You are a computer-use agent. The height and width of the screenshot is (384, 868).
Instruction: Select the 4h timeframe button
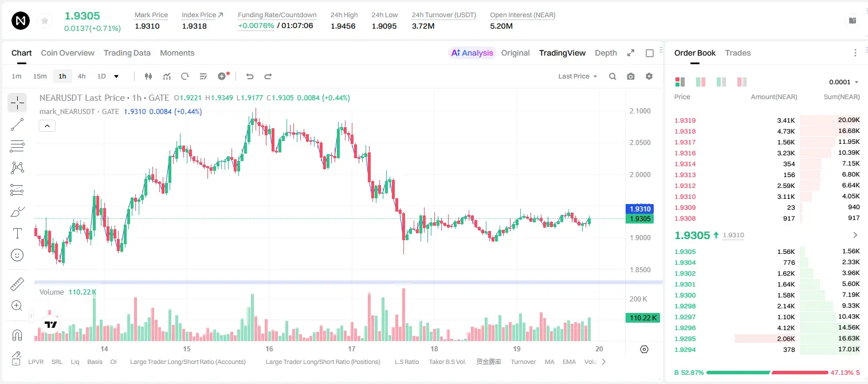click(x=82, y=76)
